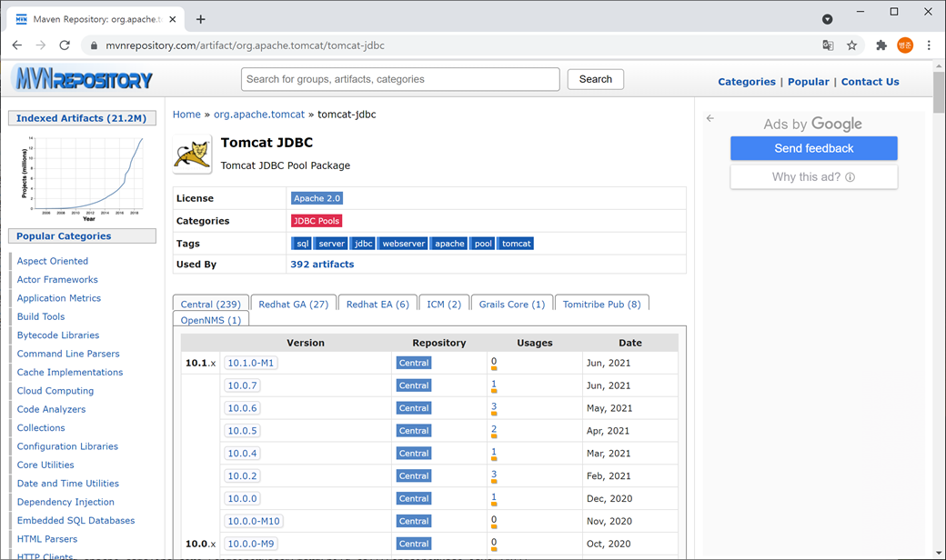The image size is (946, 560).
Task: Open version 10.0.0-M10
Action: (x=254, y=521)
